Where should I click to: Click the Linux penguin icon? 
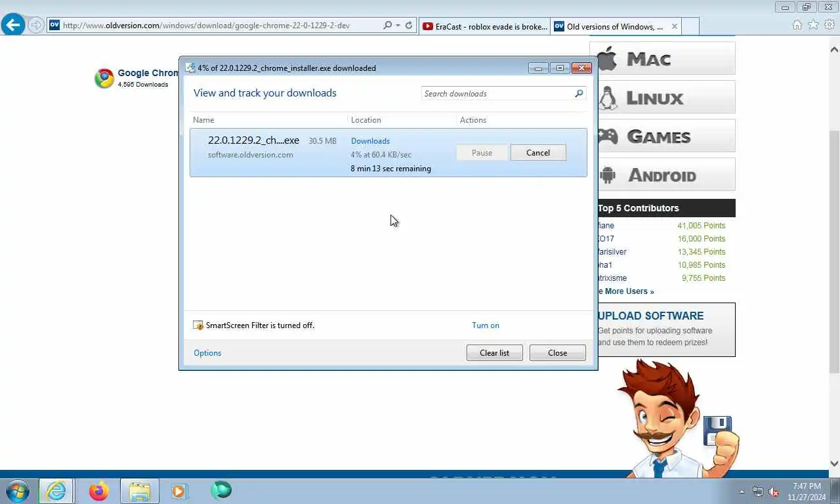pos(608,98)
